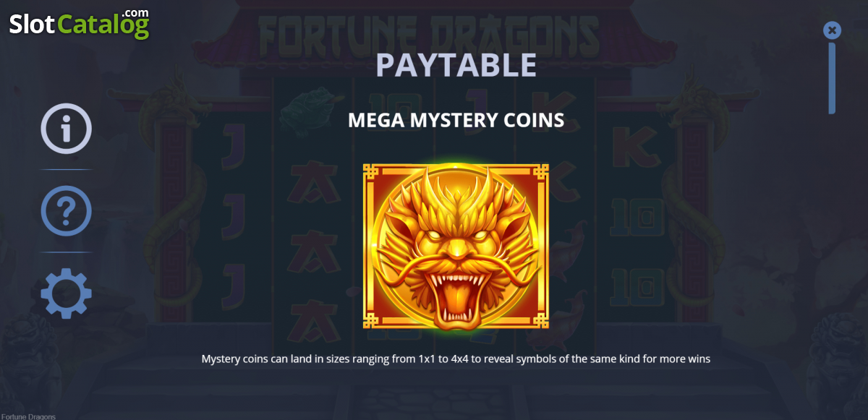868x420 pixels.
Task: Open the question mark help page
Action: (x=66, y=211)
